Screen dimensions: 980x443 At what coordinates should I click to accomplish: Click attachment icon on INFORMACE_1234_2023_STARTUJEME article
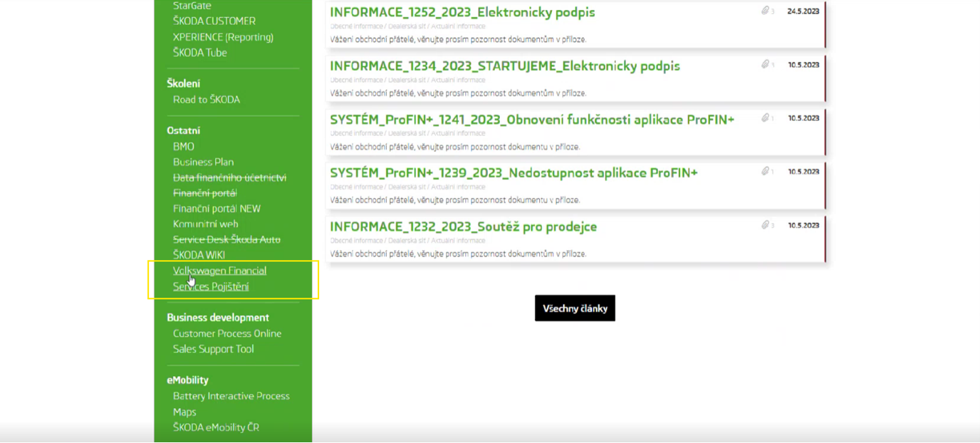tap(765, 64)
